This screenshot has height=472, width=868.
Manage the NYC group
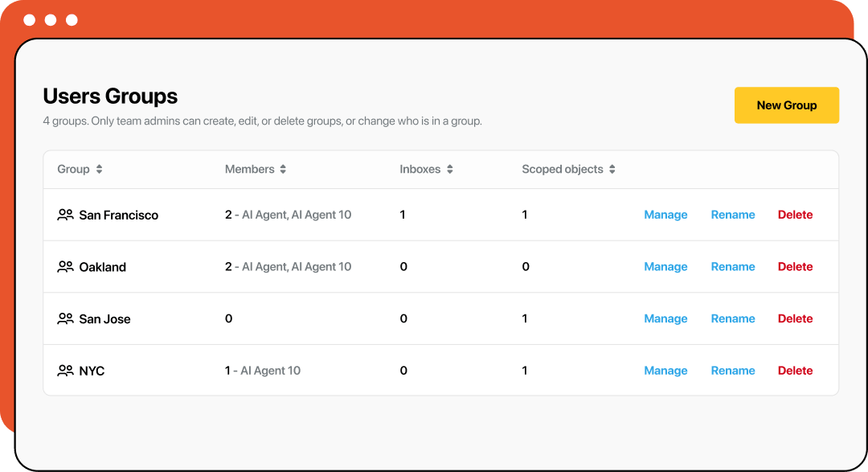tap(665, 371)
